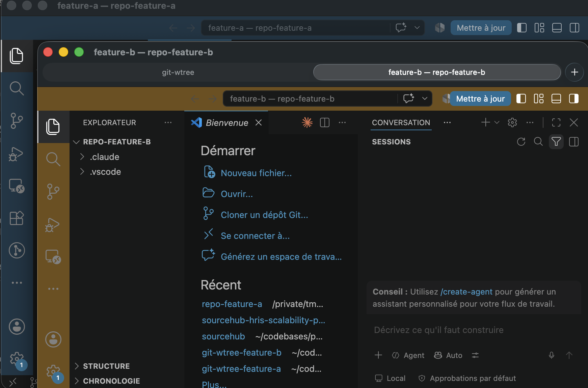This screenshot has height=388, width=588.
Task: Open chat dropdown arrow in feature-a title bar
Action: [417, 28]
